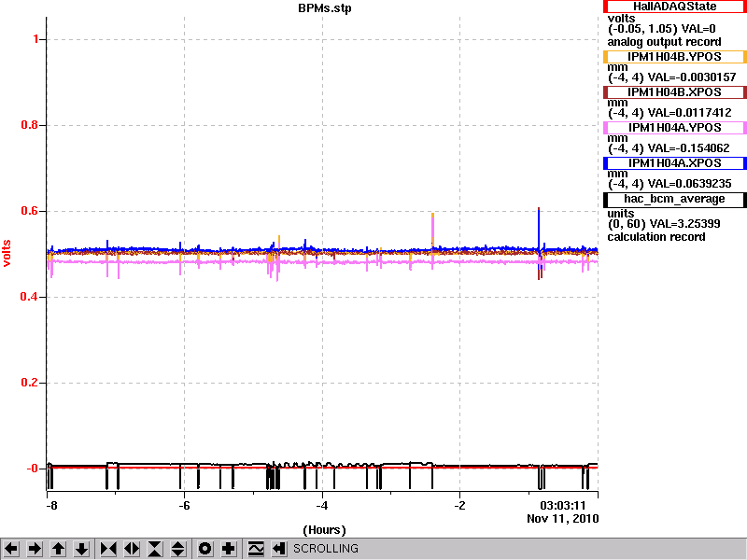
Task: Click the -6 x-axis tick label
Action: [x=184, y=505]
